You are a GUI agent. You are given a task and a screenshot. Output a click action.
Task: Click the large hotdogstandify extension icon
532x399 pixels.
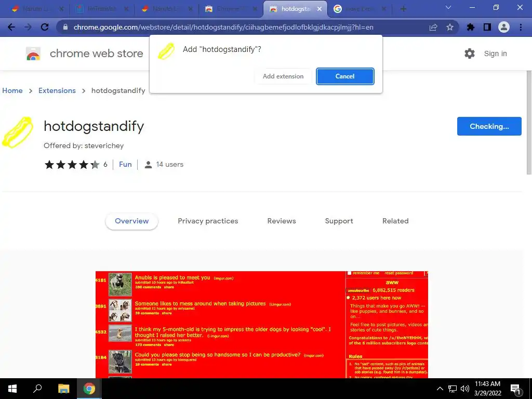18,132
